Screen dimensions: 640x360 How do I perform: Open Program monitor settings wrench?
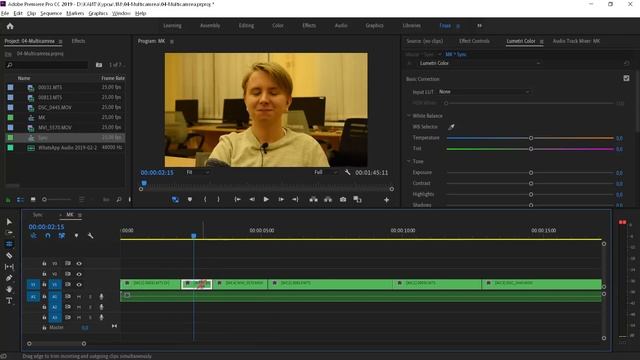(x=347, y=172)
